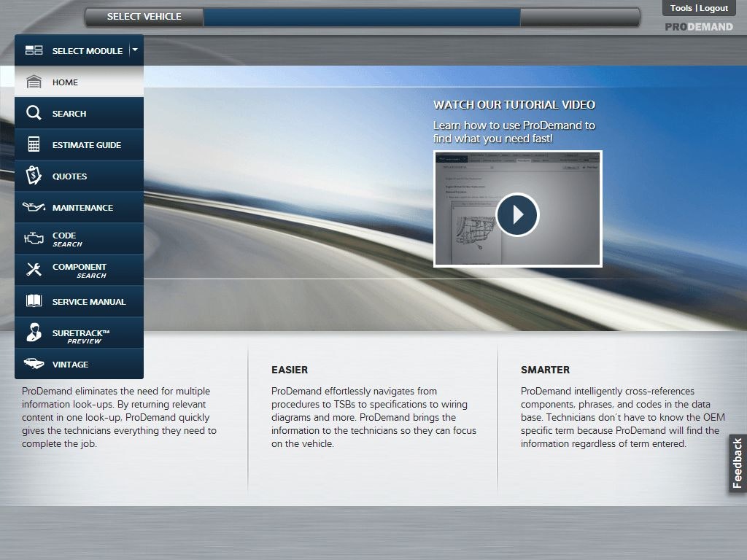Expand the Select Module dropdown arrow
The width and height of the screenshot is (747, 560).
134,50
